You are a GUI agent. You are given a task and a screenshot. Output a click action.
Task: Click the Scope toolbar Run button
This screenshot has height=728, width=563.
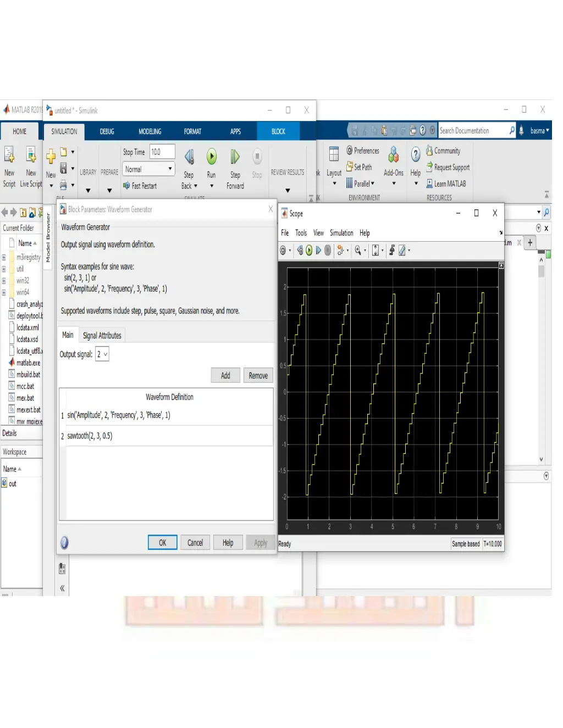point(309,251)
